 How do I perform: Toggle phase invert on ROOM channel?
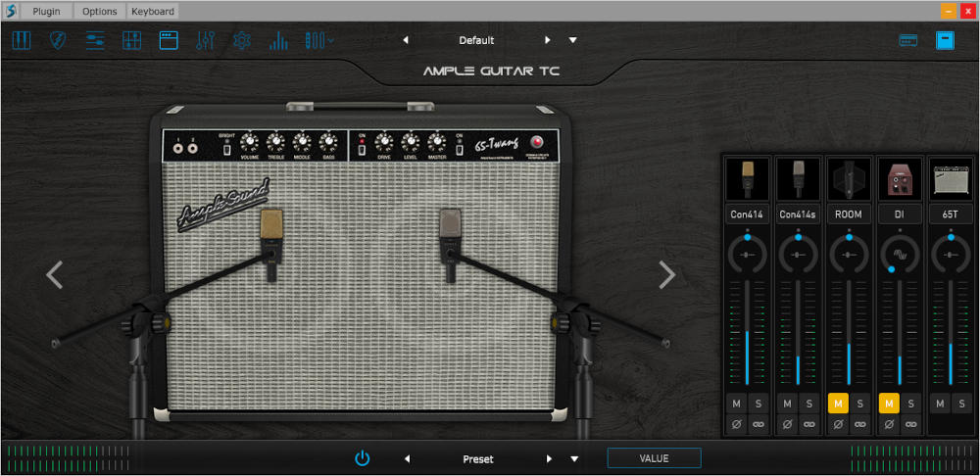(x=838, y=424)
